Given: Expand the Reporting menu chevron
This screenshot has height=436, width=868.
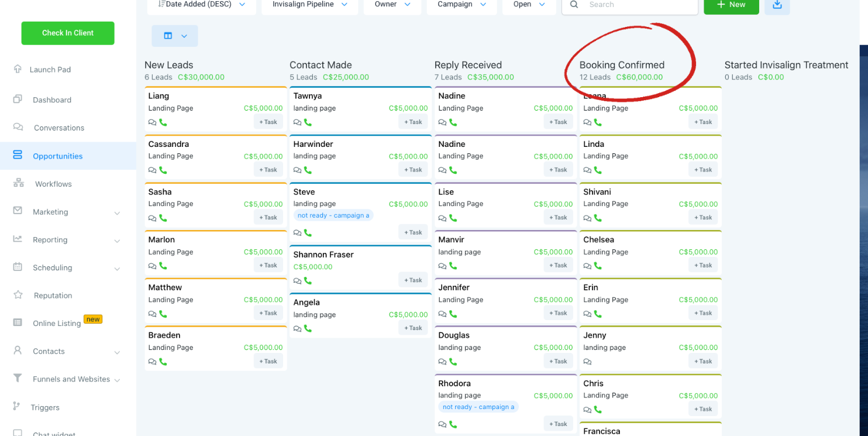Looking at the screenshot, I should click(117, 241).
